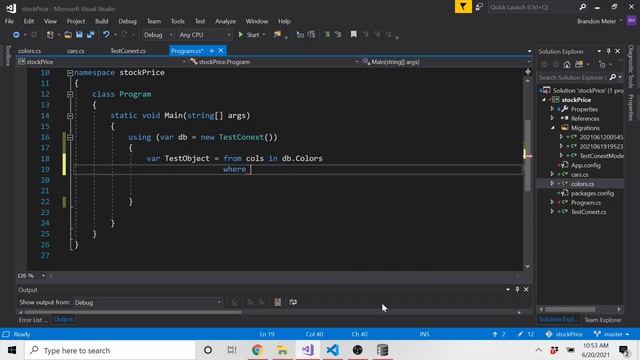
Task: Collapse the Migrations folder in Solution Explorer
Action: click(x=553, y=128)
